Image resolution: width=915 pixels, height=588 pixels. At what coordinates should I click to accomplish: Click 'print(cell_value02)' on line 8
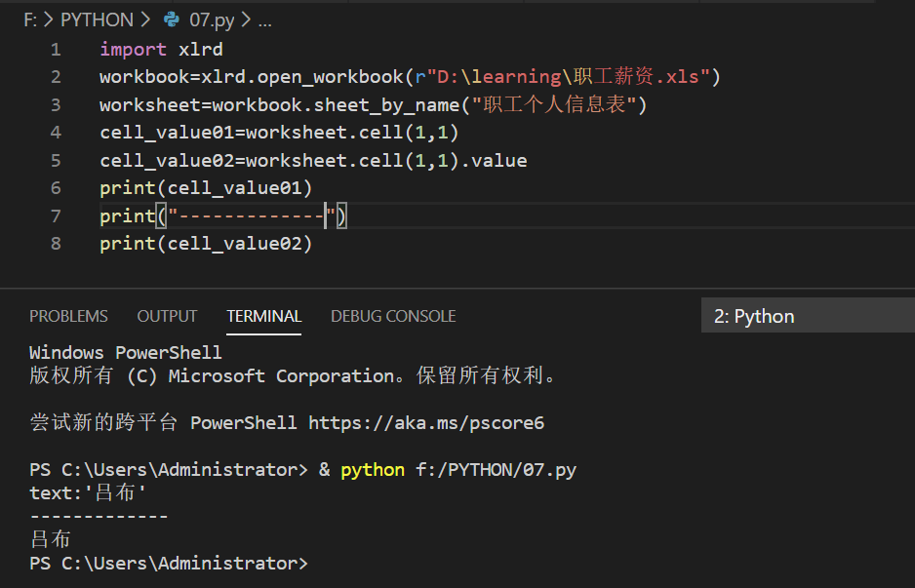tap(206, 243)
